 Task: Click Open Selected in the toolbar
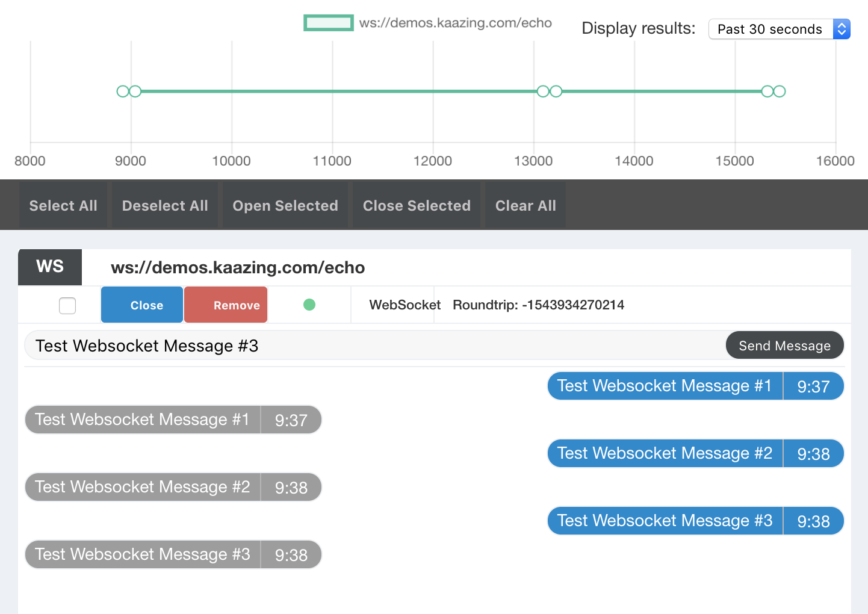pyautogui.click(x=285, y=205)
